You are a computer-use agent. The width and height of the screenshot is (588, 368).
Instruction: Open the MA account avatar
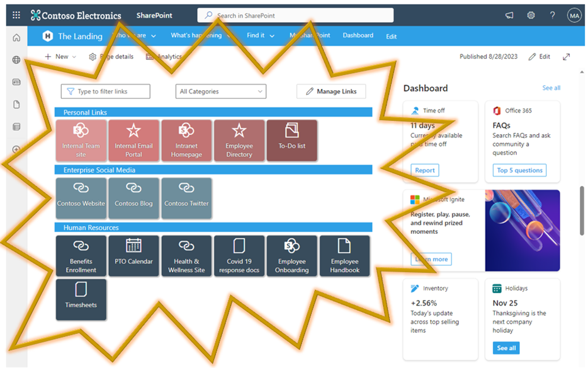(574, 15)
